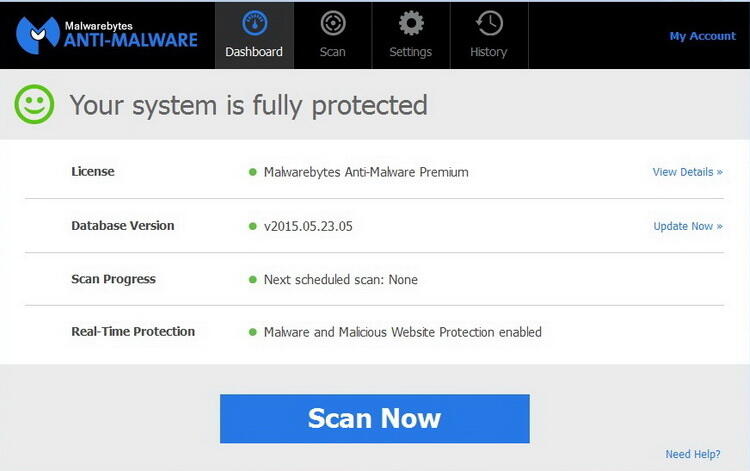Click the green dot beside License status
Screen dimensions: 750x471
(x=253, y=172)
